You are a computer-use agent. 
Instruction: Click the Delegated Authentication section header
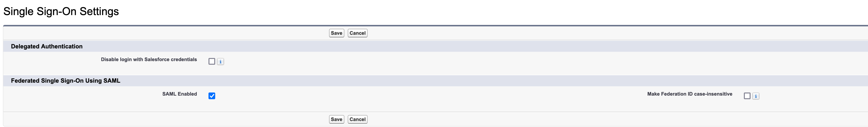click(x=47, y=46)
